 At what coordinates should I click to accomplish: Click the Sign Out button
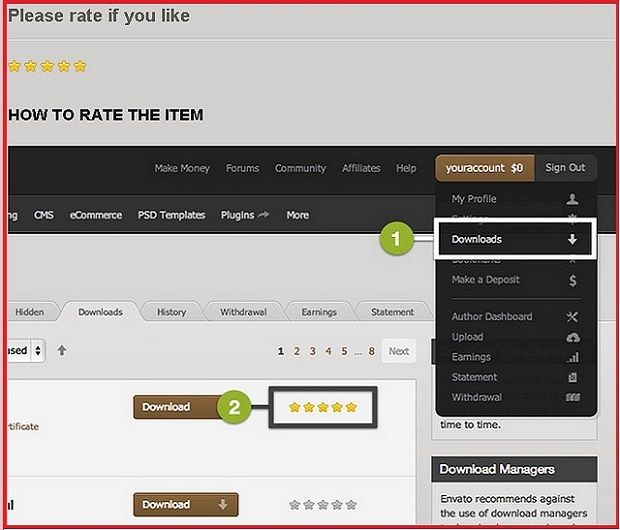click(565, 168)
